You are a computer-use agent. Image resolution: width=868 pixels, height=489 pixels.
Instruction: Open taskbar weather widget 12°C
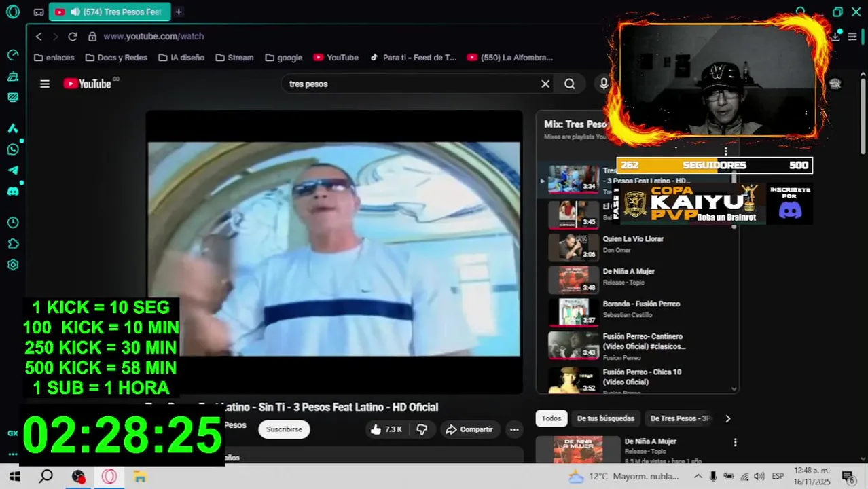click(623, 476)
